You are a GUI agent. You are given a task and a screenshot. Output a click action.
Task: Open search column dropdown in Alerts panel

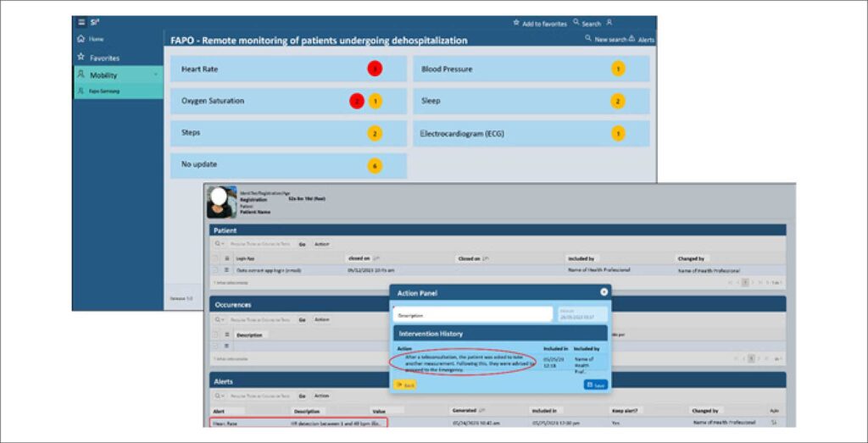pos(219,396)
